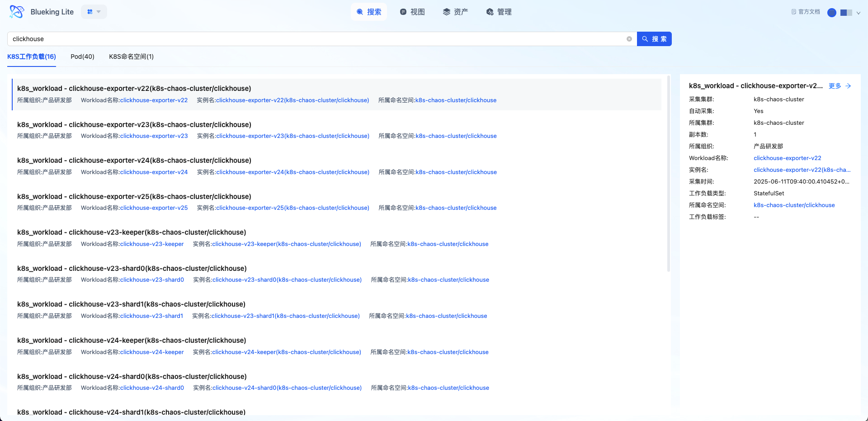
Task: Click detail panel 实例名 truncated value
Action: coord(802,170)
